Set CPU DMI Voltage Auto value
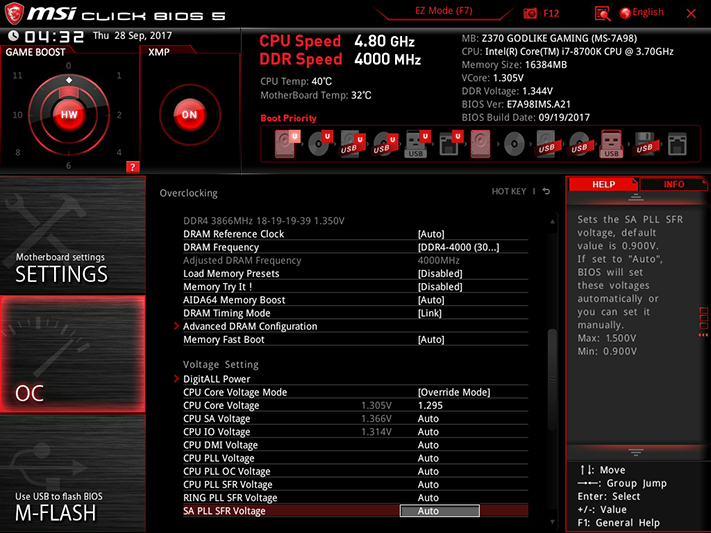 (x=428, y=445)
